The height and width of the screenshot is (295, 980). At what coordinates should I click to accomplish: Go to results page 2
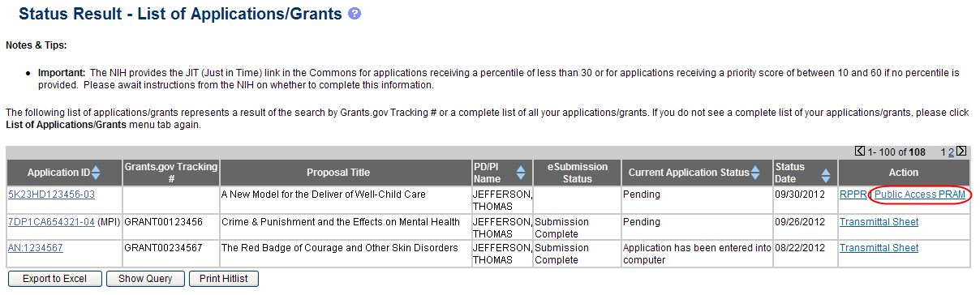[952, 152]
